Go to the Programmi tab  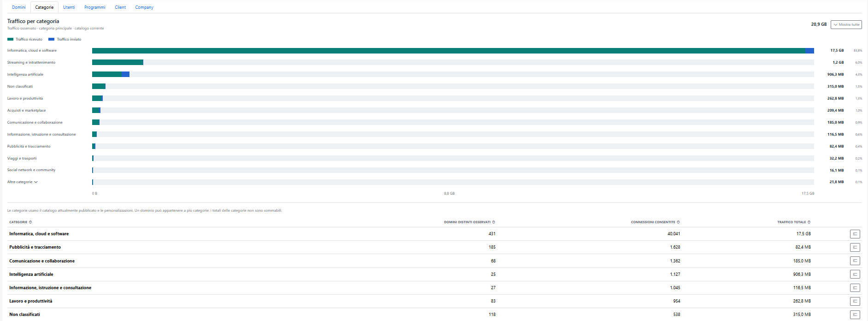95,7
